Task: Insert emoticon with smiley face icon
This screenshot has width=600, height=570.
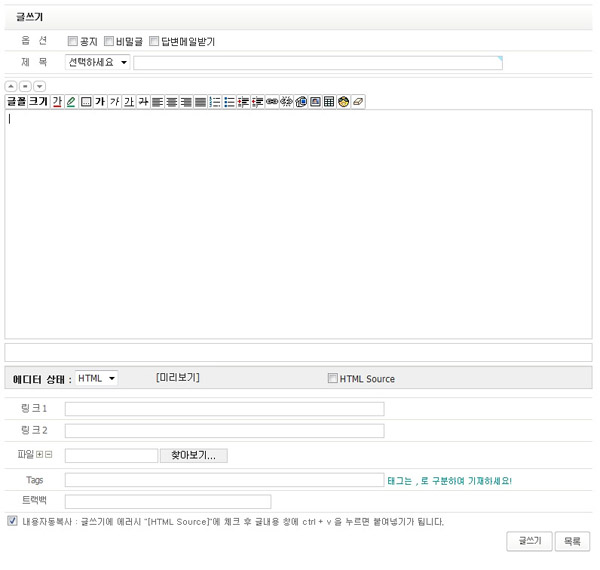Action: click(344, 102)
